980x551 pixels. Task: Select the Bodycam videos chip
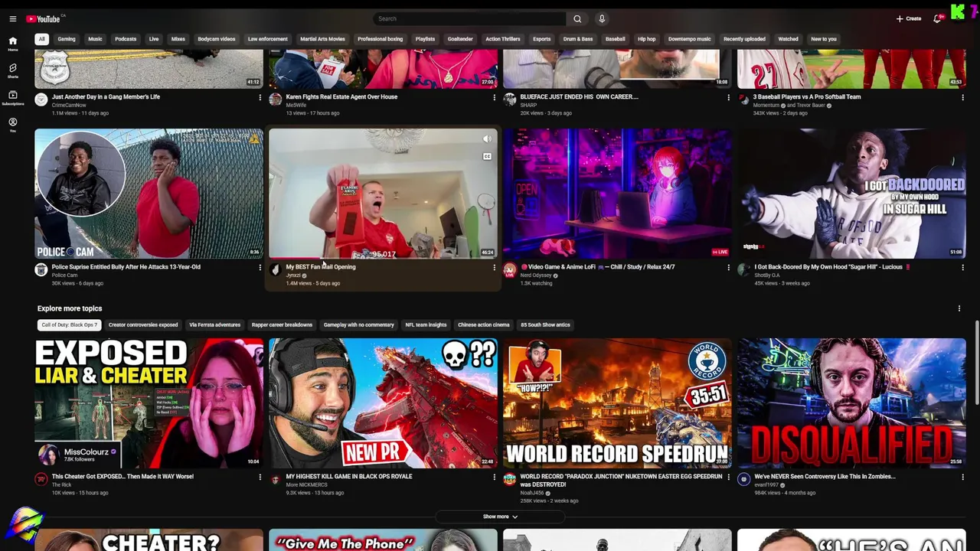217,39
